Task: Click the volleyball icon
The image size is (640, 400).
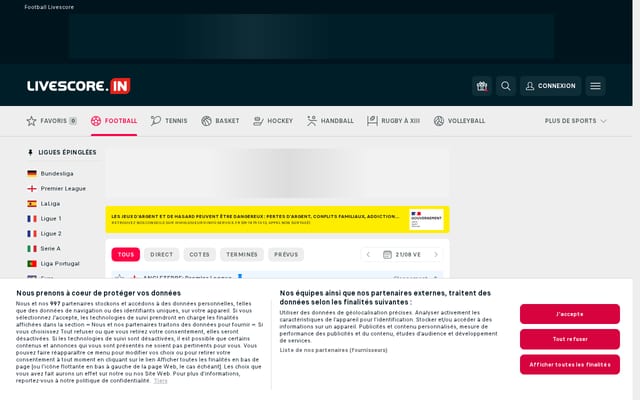Action: coord(439,121)
